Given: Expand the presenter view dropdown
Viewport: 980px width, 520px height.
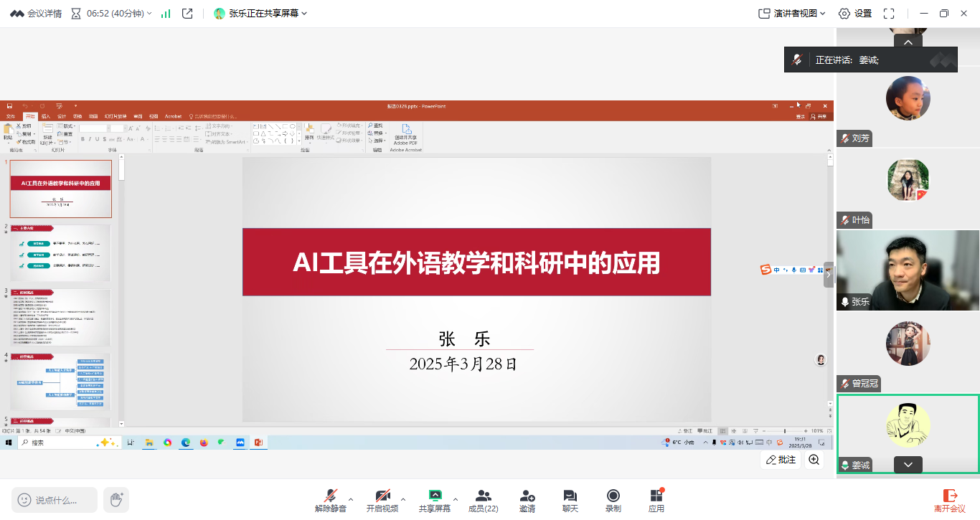Looking at the screenshot, I should 791,14.
